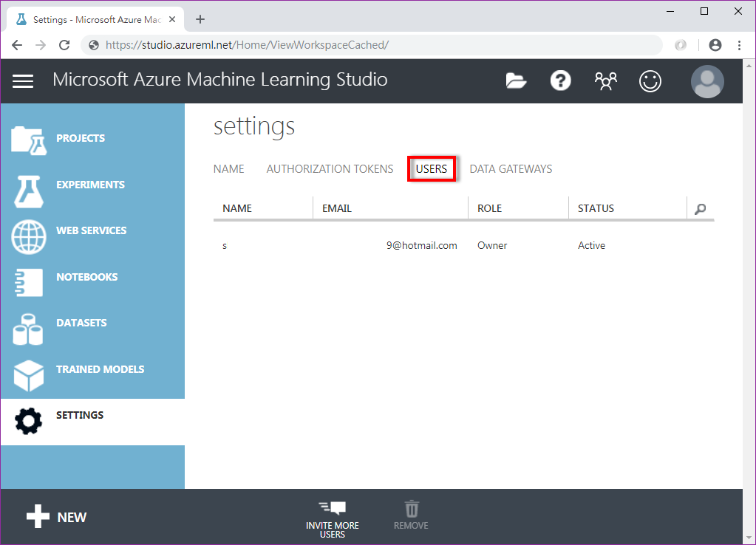Select Settings gear in the sidebar

[x=92, y=422]
